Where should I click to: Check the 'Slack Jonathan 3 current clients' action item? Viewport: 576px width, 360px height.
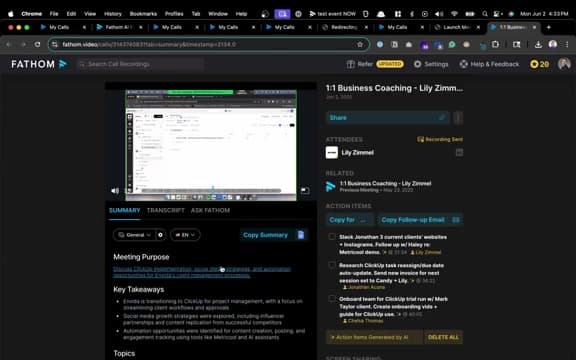coord(332,237)
